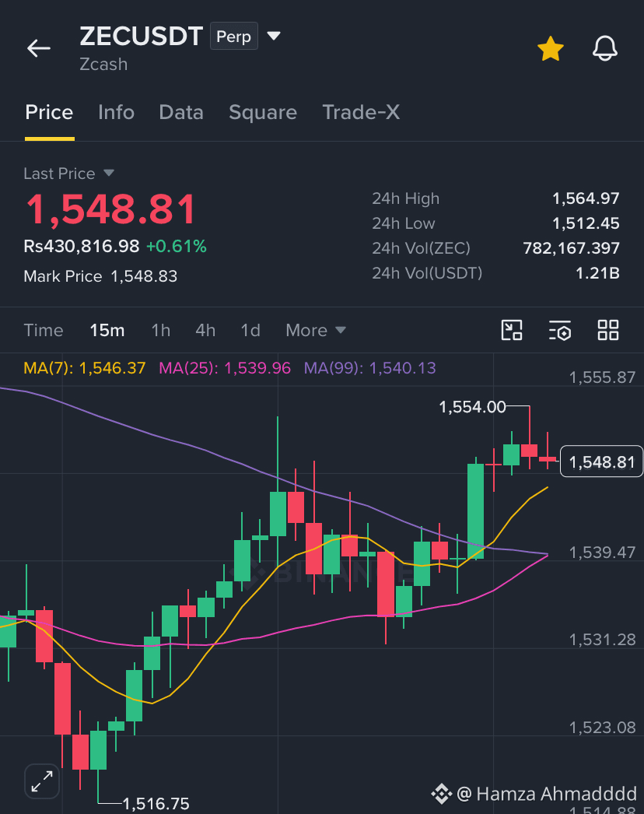The image size is (644, 814).
Task: Switch to the Data tab
Action: coord(181,112)
